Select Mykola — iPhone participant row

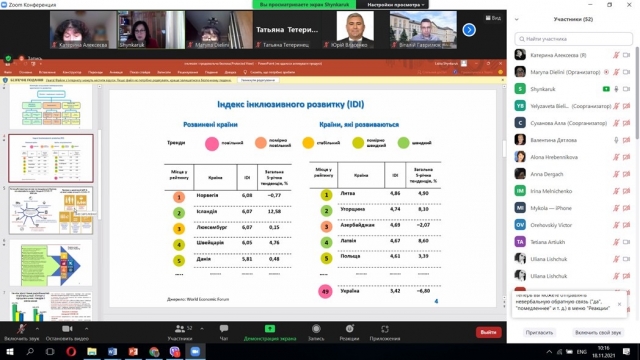click(573, 208)
